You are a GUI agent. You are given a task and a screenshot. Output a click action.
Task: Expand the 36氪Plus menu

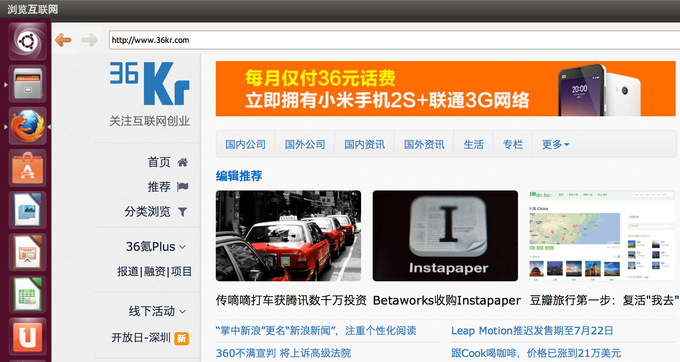(156, 247)
